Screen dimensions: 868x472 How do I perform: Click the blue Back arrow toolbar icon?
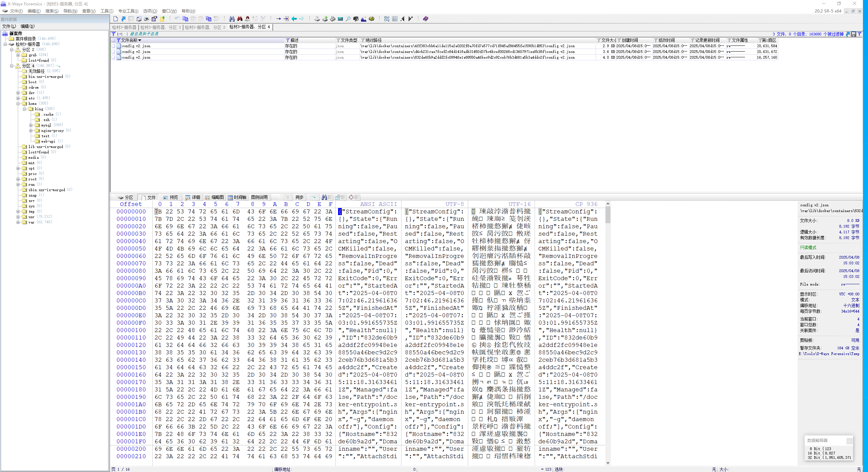pyautogui.click(x=294, y=19)
